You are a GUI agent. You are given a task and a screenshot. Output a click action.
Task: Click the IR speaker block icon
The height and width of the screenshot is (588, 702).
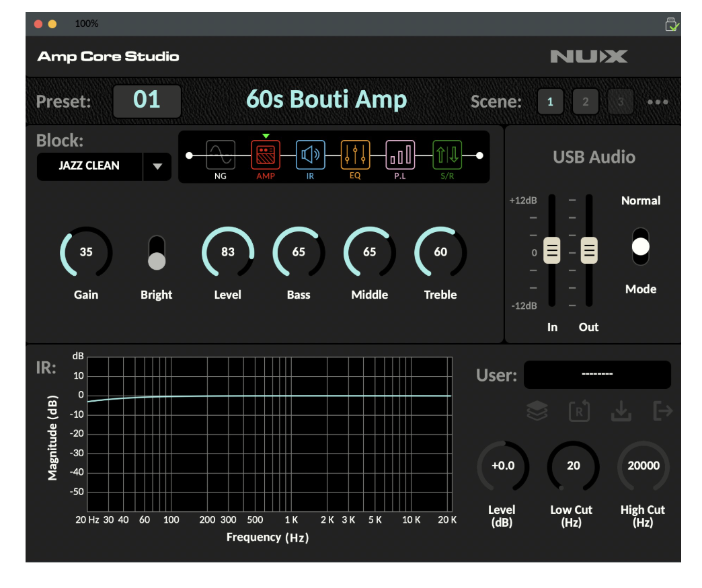click(310, 155)
